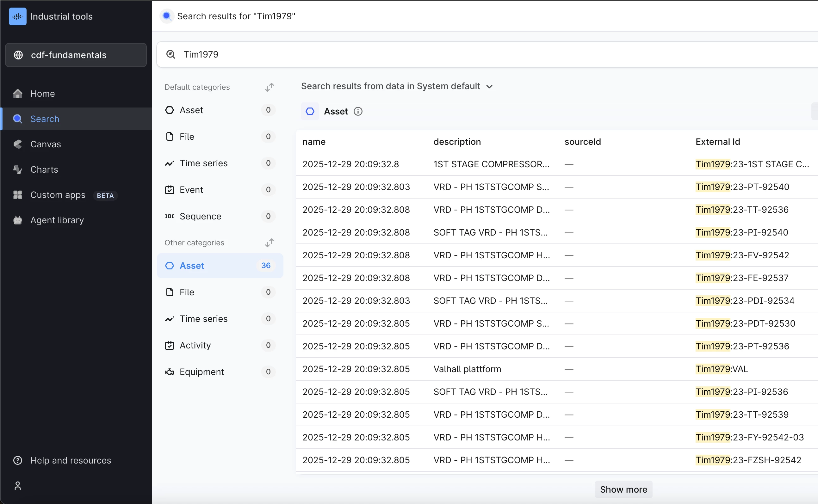The image size is (818, 504).
Task: Expand the System default data dropdown
Action: pos(489,86)
